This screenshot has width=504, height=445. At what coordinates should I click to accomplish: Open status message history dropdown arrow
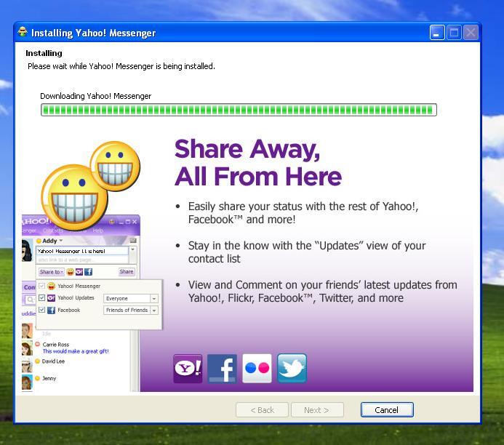tap(133, 249)
